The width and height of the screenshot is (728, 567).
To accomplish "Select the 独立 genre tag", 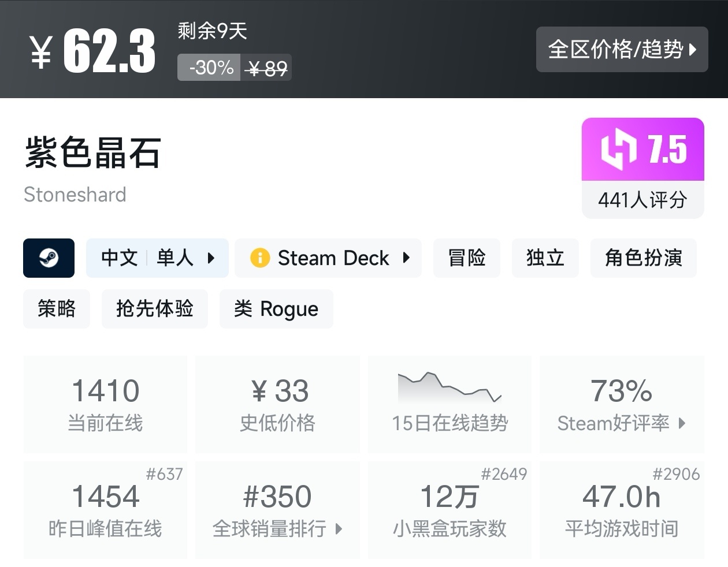I will click(545, 258).
